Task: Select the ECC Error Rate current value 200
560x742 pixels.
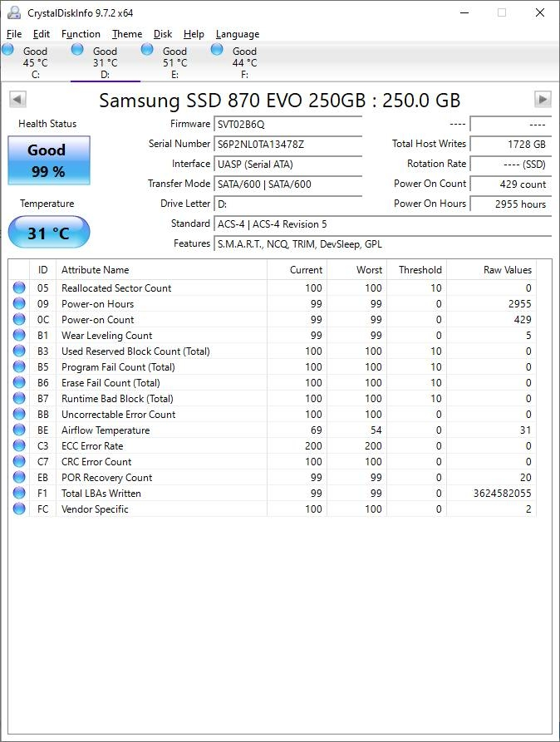Action: [x=313, y=445]
